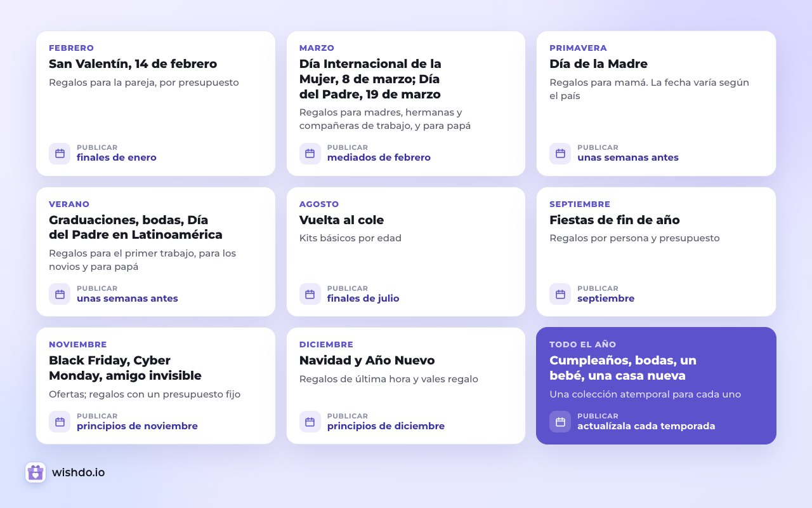Click the calendar icon beside 'principios de diciembre'

pos(310,422)
